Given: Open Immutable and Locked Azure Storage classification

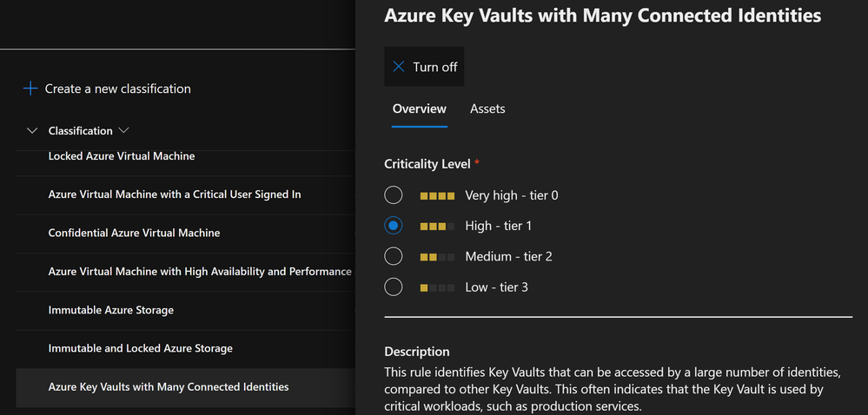Looking at the screenshot, I should [141, 348].
